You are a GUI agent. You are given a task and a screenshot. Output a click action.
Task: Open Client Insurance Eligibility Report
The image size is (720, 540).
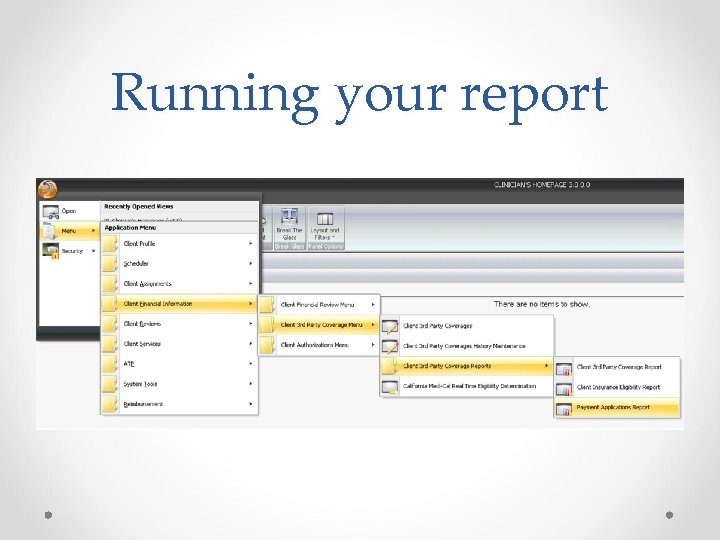point(617,388)
